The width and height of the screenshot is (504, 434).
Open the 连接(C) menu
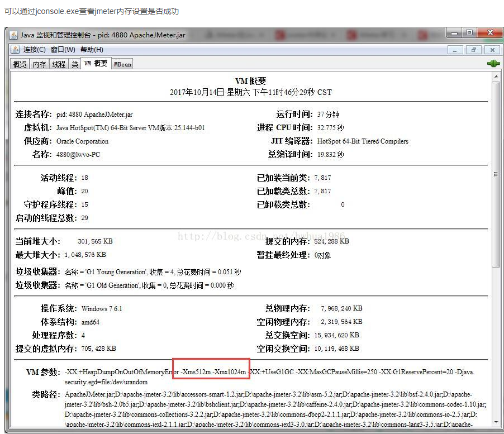[35, 50]
